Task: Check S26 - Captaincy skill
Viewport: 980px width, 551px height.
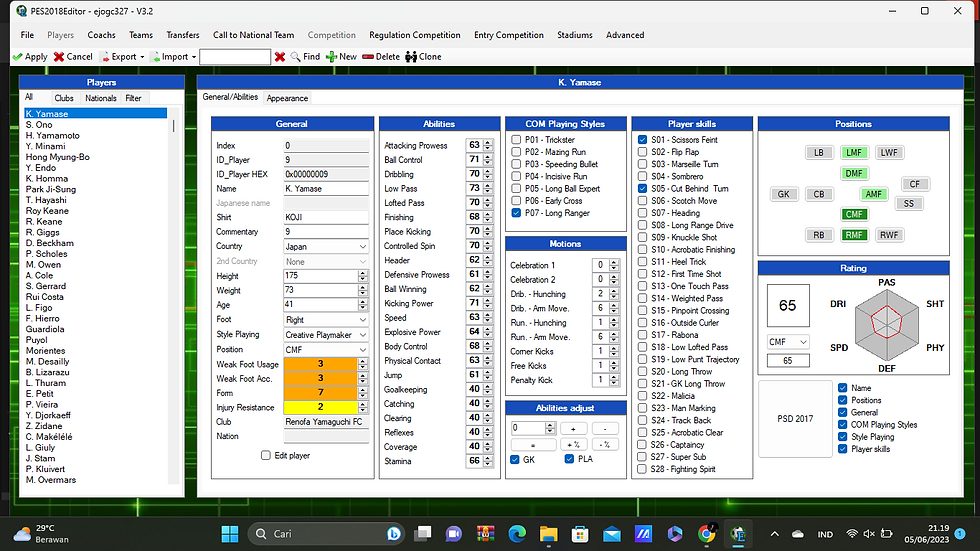Action: click(642, 445)
